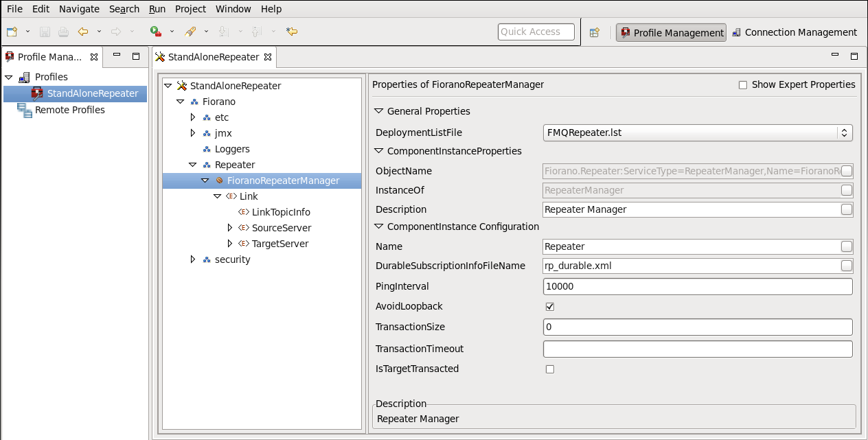Toggle the checkbox beside ObjectName field
Image resolution: width=868 pixels, height=440 pixels.
pos(847,171)
